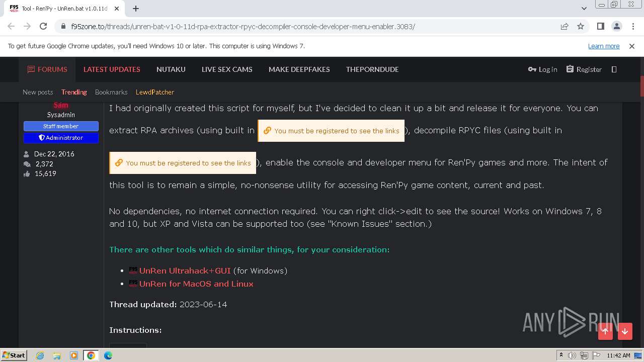Launch Internet Explorer from taskbar
Screen dimensions: 644x362
point(40,355)
